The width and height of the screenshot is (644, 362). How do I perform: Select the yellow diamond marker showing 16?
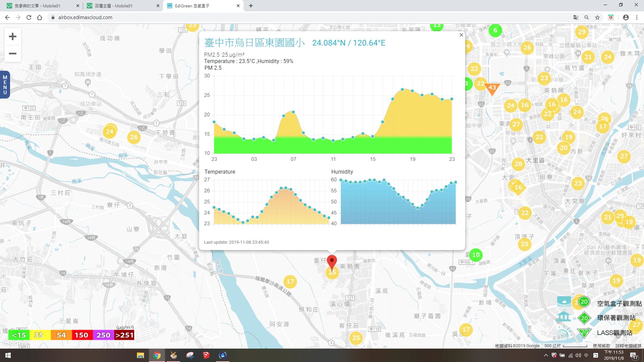[x=518, y=187]
